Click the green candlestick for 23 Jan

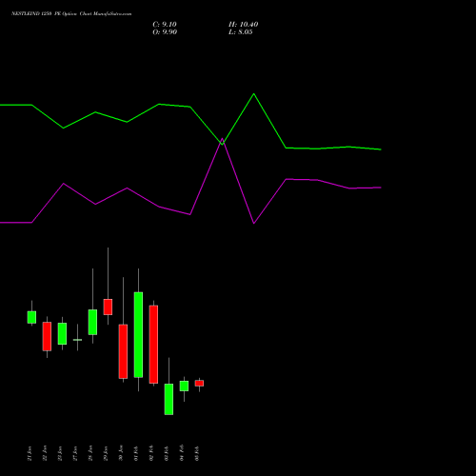[x=62, y=333]
